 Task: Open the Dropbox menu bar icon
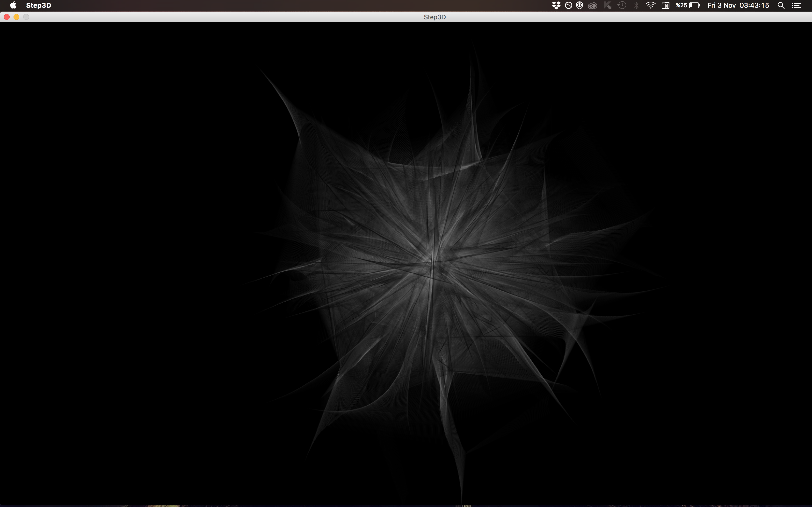click(556, 5)
